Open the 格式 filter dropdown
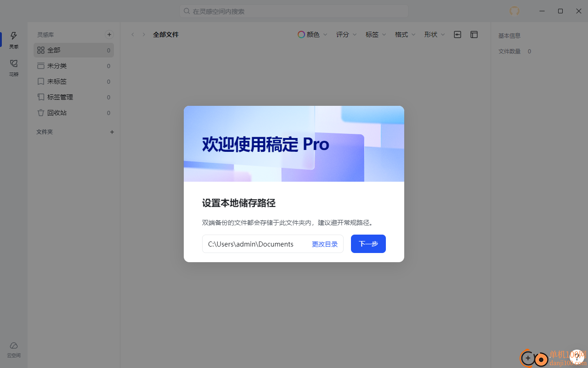This screenshot has width=588, height=368. tap(405, 34)
